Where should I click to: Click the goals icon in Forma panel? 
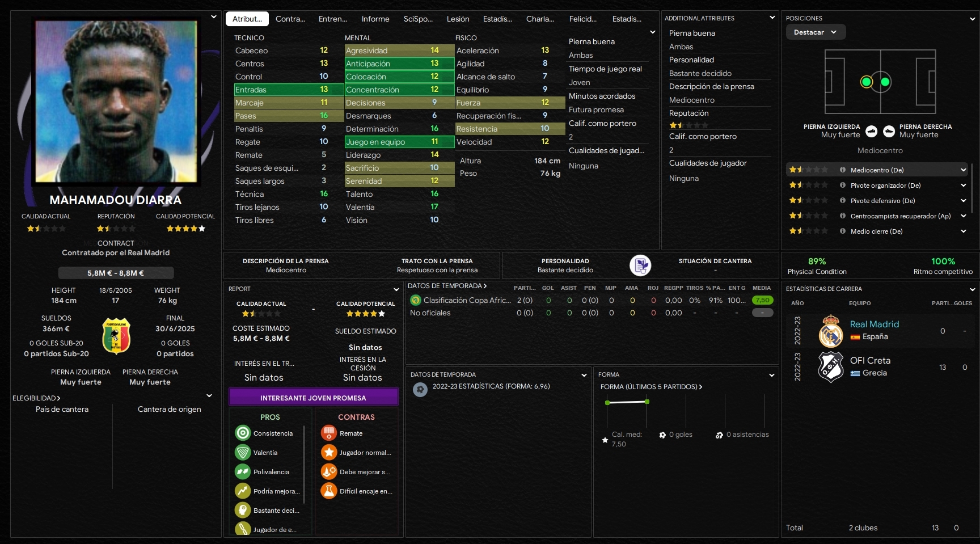(662, 435)
